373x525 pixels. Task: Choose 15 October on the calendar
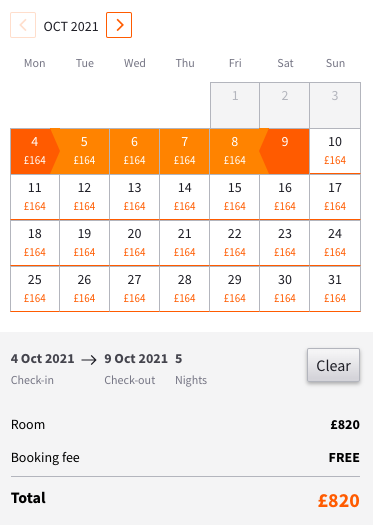click(x=235, y=197)
